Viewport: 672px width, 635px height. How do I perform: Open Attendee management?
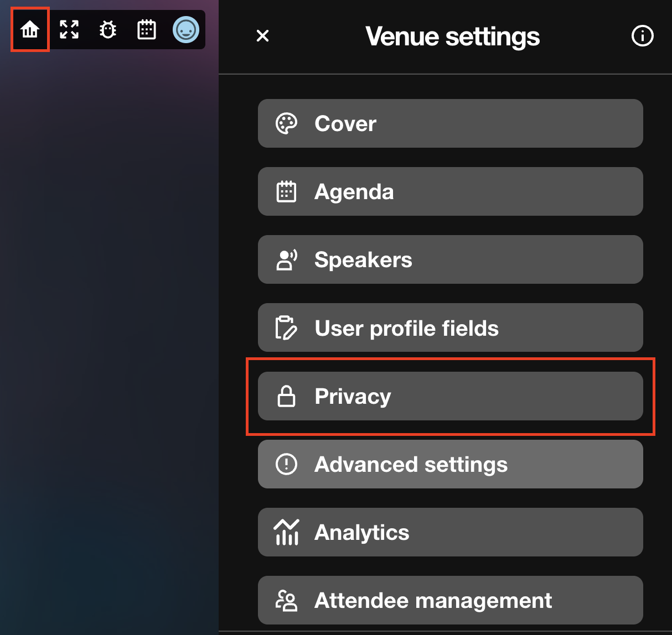pyautogui.click(x=450, y=600)
